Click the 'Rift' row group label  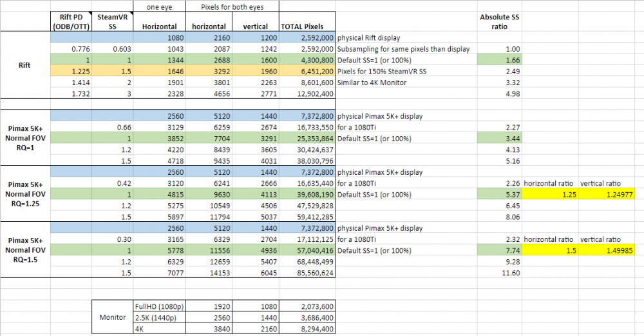coord(26,65)
